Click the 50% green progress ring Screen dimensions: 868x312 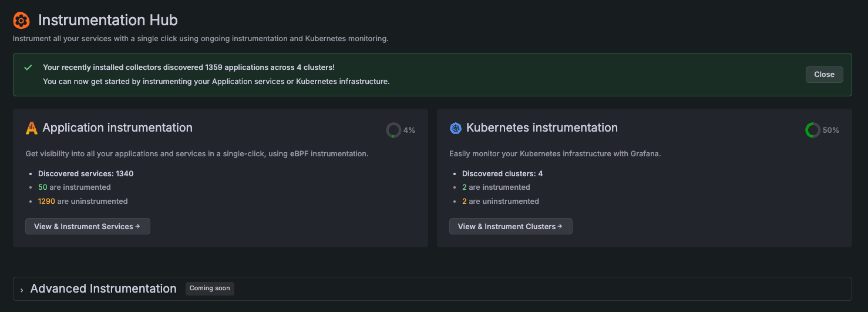tap(812, 130)
